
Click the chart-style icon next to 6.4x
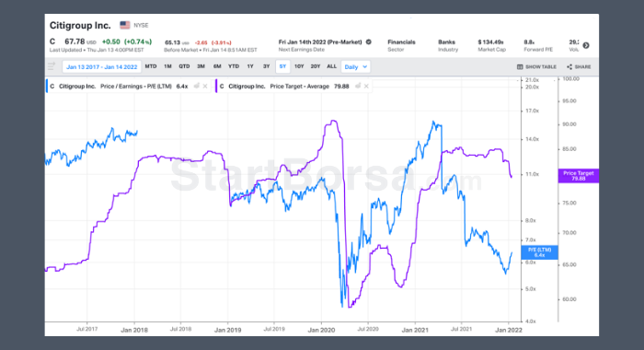coord(196,86)
